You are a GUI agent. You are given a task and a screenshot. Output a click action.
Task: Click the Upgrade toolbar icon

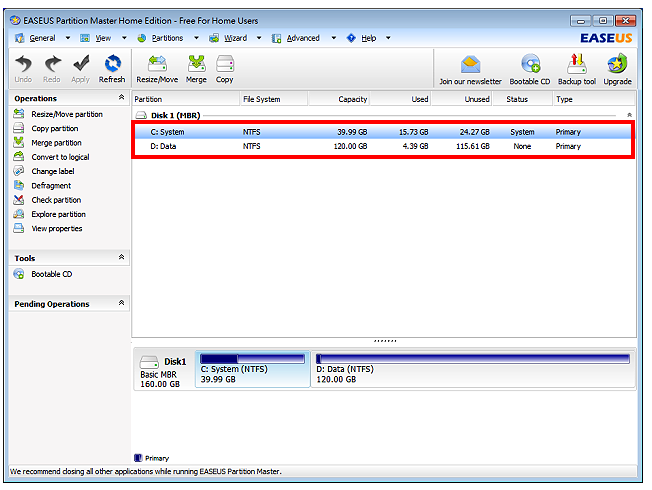(x=617, y=64)
